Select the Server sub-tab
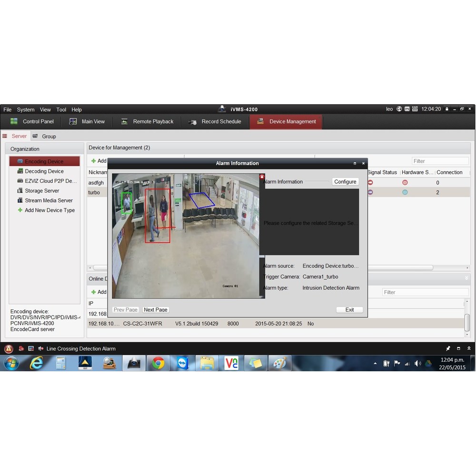The width and height of the screenshot is (476, 476). 15,136
